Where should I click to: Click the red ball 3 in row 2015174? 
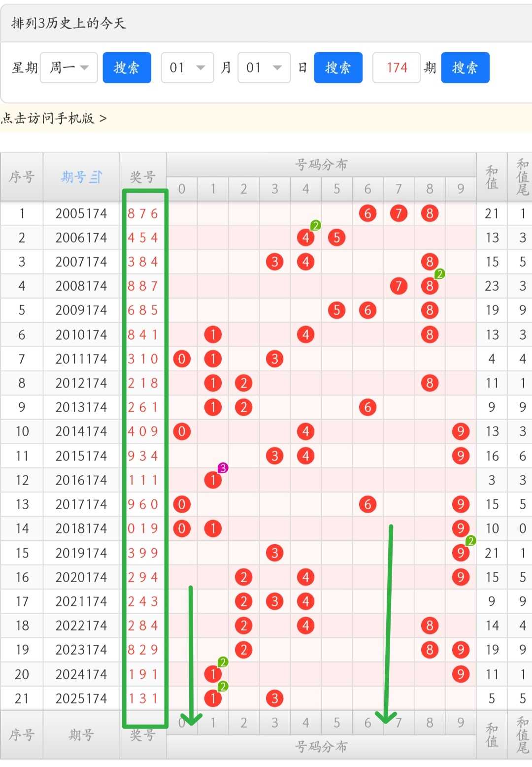coord(274,456)
